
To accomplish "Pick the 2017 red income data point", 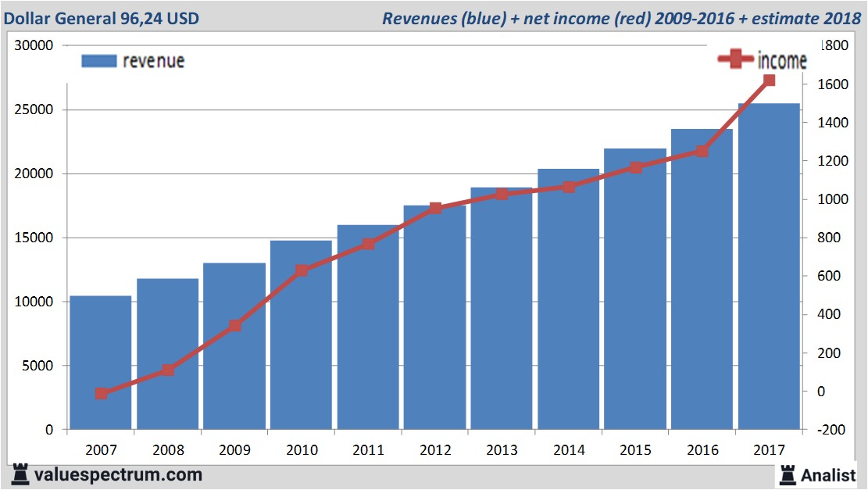I will click(770, 80).
